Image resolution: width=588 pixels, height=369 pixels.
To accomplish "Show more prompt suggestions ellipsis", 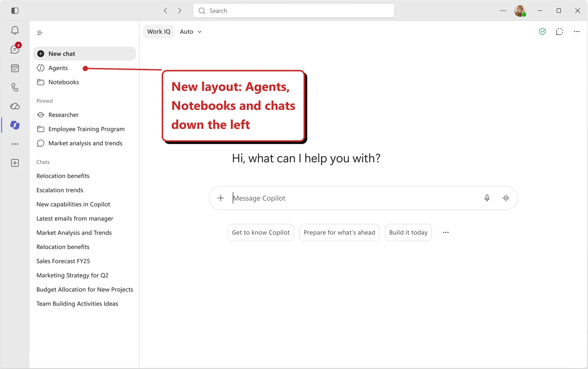I will click(x=446, y=233).
